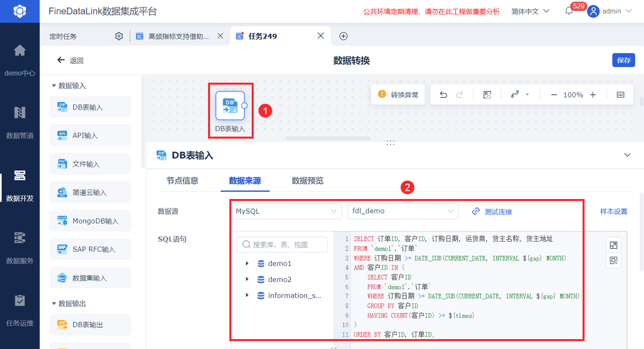The width and height of the screenshot is (644, 349).
Task: Choose MongoDB输入 from operator list
Action: point(90,221)
